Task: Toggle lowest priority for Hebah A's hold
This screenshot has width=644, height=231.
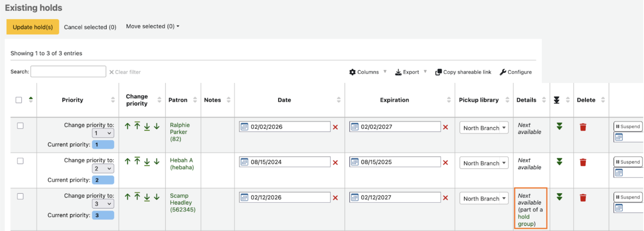Action: (x=559, y=162)
